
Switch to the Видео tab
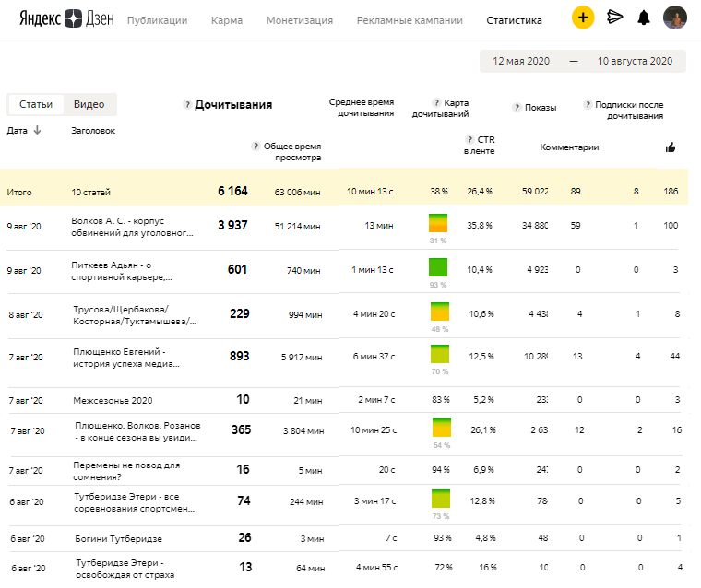89,104
